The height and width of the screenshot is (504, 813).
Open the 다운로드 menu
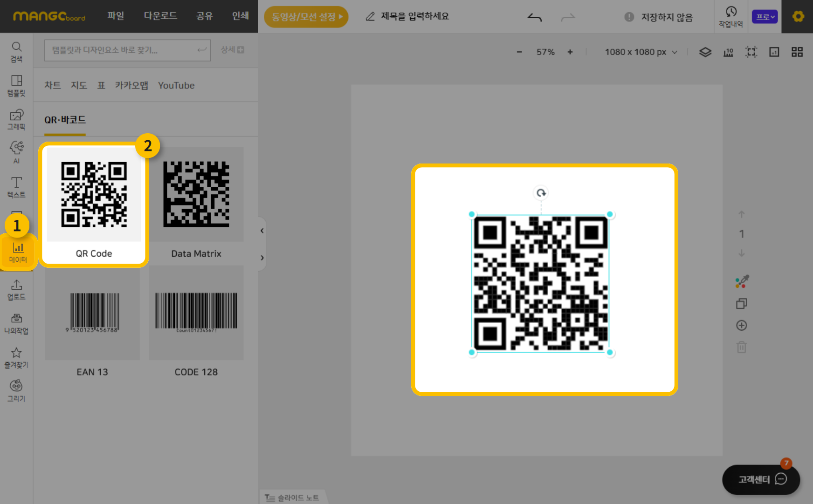(160, 16)
